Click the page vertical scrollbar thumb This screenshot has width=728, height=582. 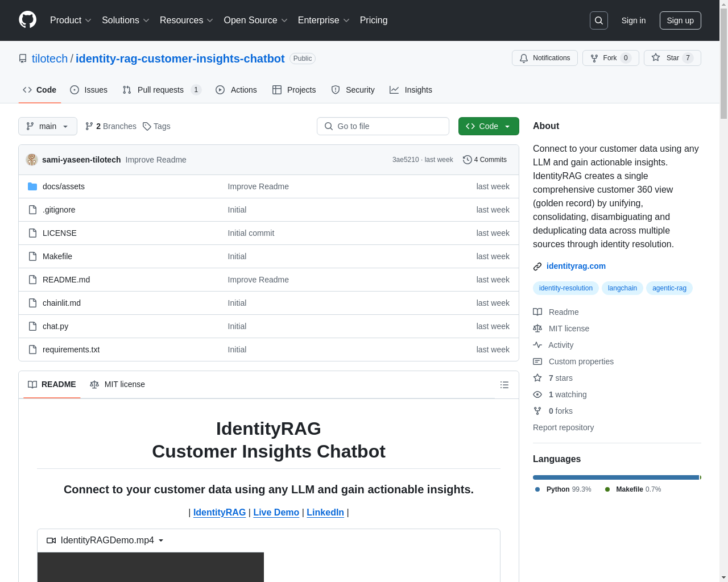pyautogui.click(x=723, y=63)
